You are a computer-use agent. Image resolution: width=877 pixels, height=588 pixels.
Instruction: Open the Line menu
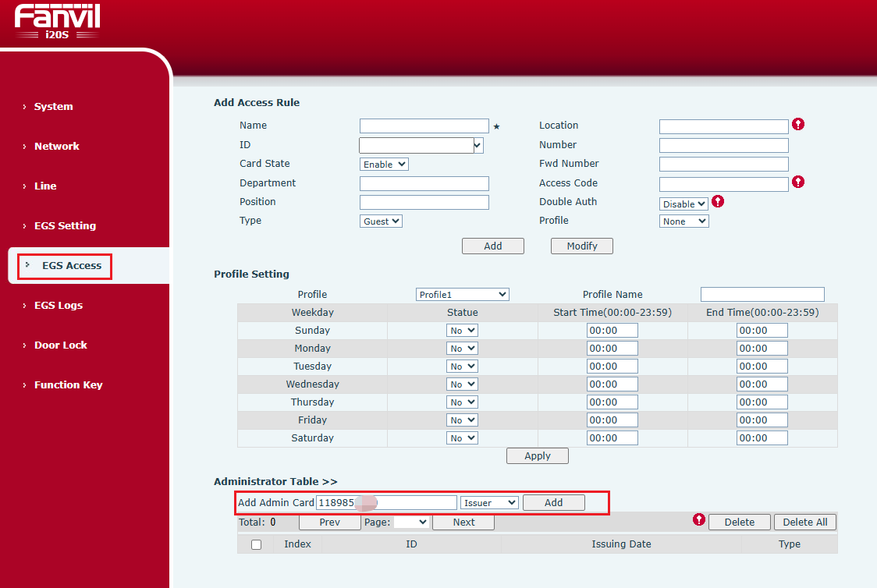click(x=45, y=186)
